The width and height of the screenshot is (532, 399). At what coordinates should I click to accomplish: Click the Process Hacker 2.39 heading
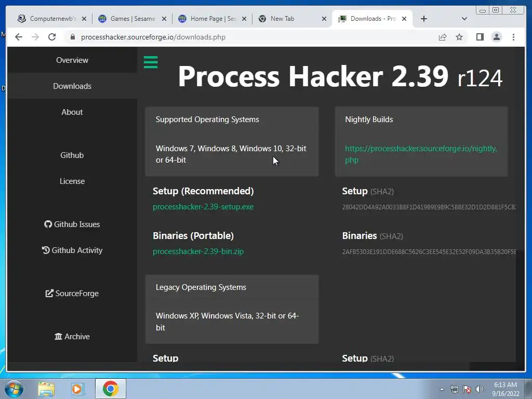pyautogui.click(x=340, y=77)
